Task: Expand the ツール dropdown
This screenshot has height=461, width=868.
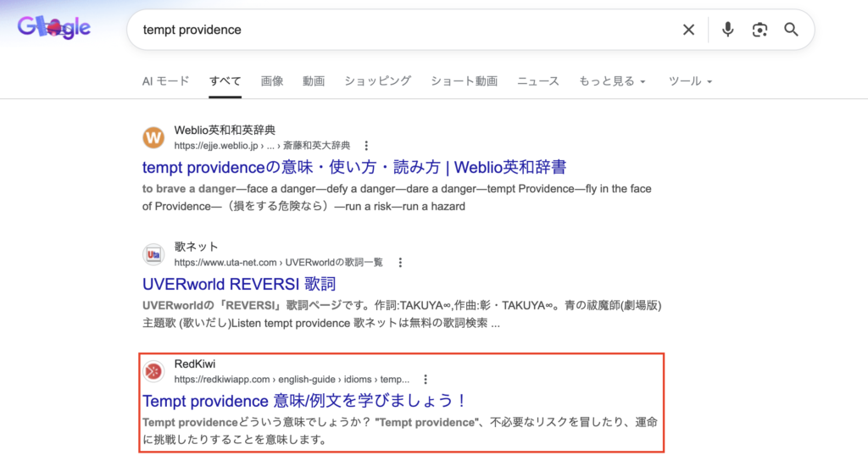Action: click(690, 81)
